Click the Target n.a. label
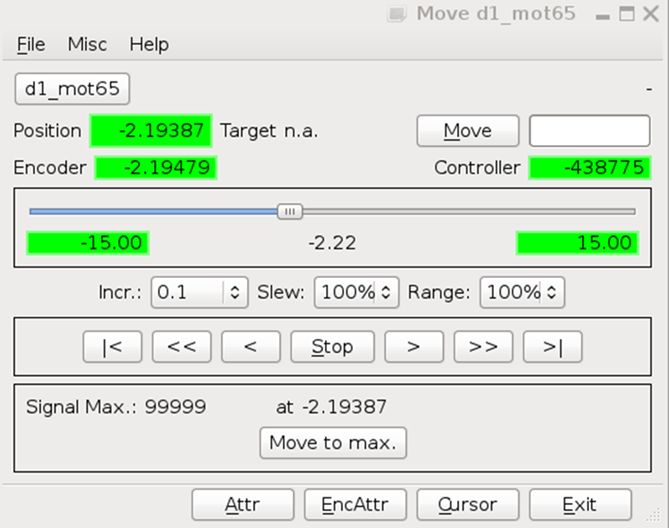The height and width of the screenshot is (528, 669). pos(269,131)
